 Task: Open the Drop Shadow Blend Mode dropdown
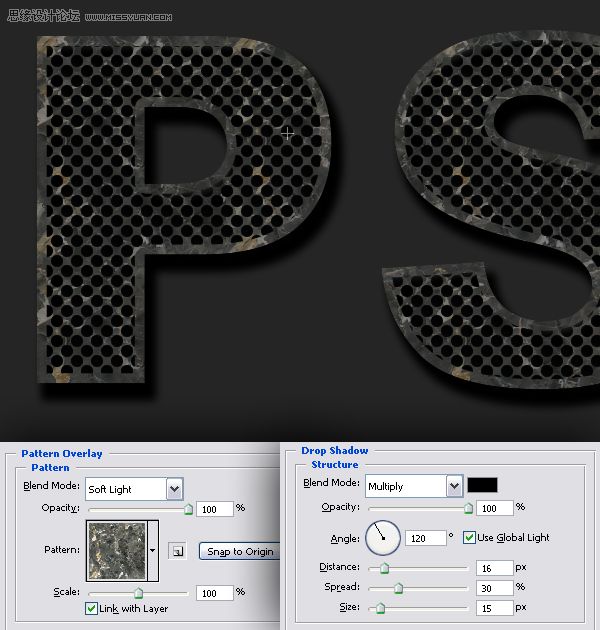(414, 486)
